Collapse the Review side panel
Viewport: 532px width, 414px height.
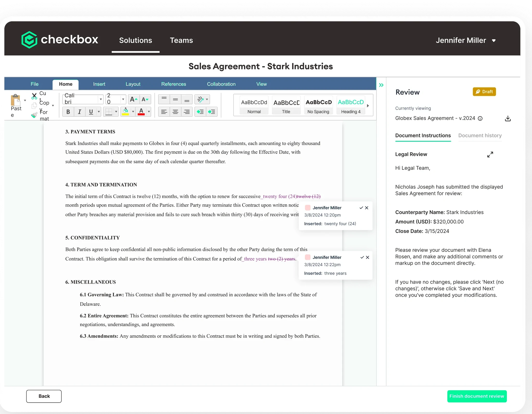tap(381, 85)
